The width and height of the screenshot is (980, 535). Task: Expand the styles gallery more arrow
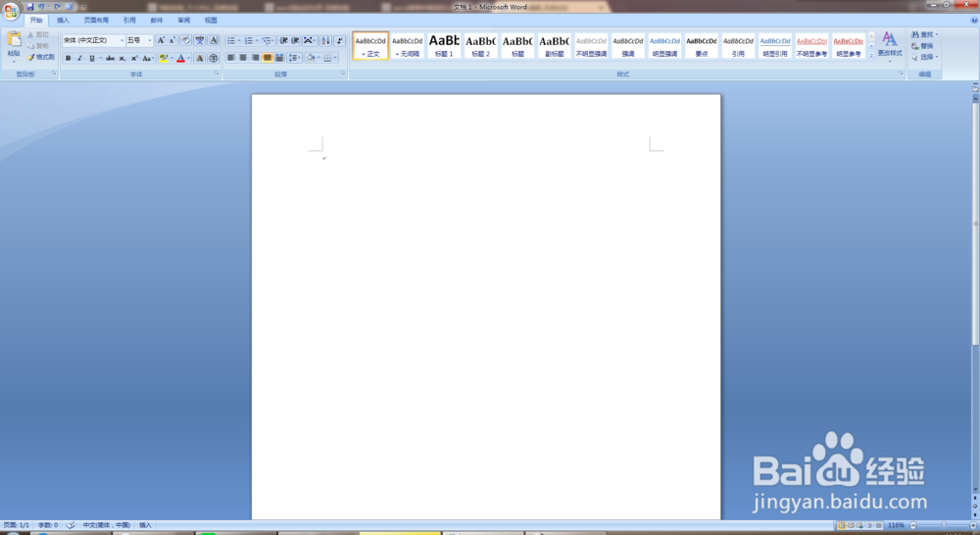(x=870, y=56)
